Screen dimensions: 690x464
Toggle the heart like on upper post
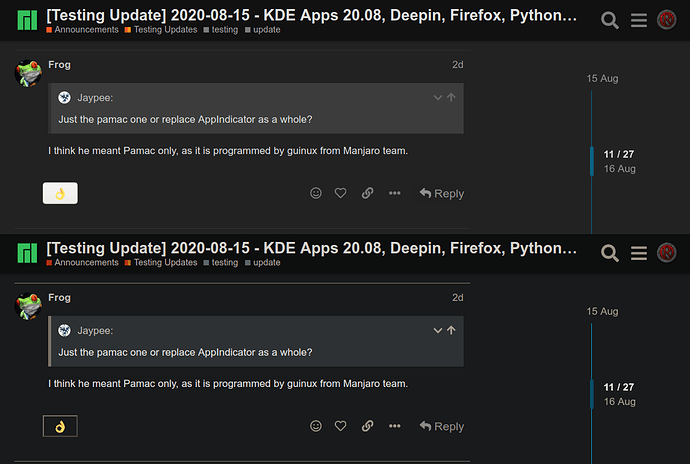pyautogui.click(x=340, y=193)
